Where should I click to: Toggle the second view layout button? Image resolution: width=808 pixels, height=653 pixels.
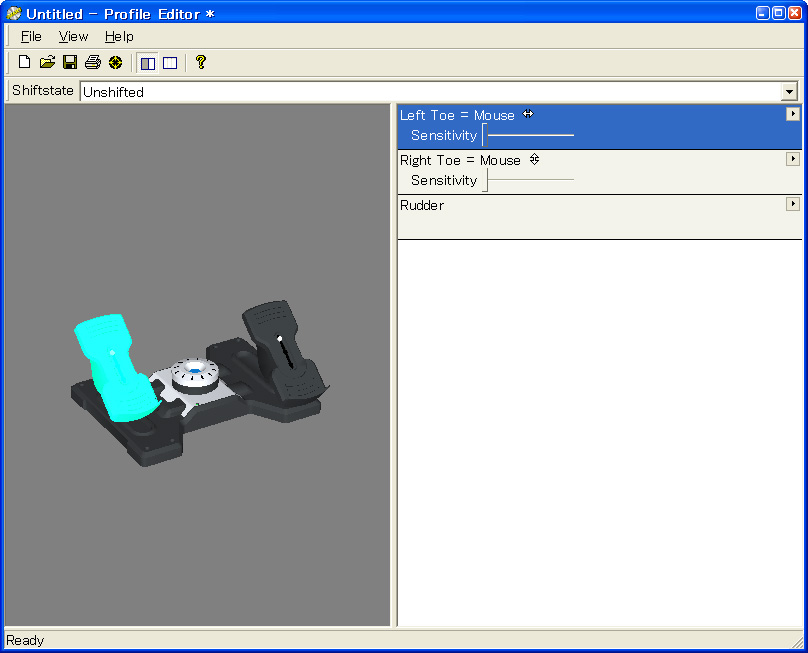[170, 63]
